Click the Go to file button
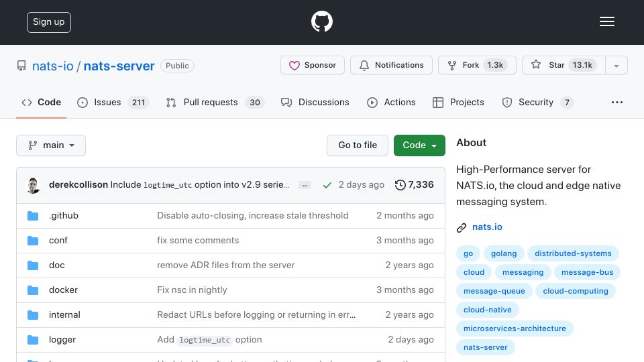The height and width of the screenshot is (362, 644). [358, 145]
